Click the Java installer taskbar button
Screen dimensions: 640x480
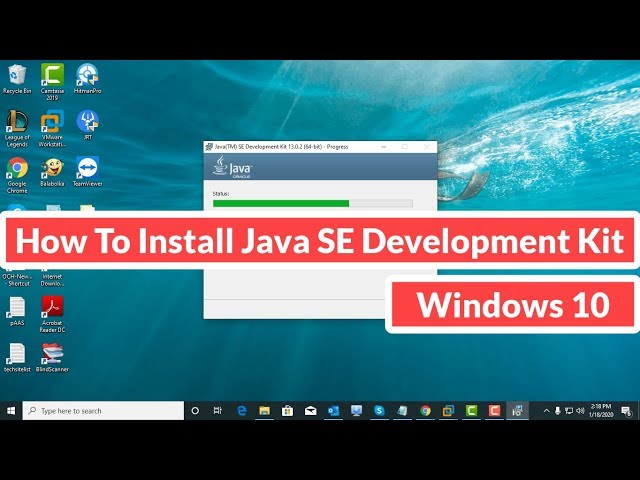(x=518, y=411)
